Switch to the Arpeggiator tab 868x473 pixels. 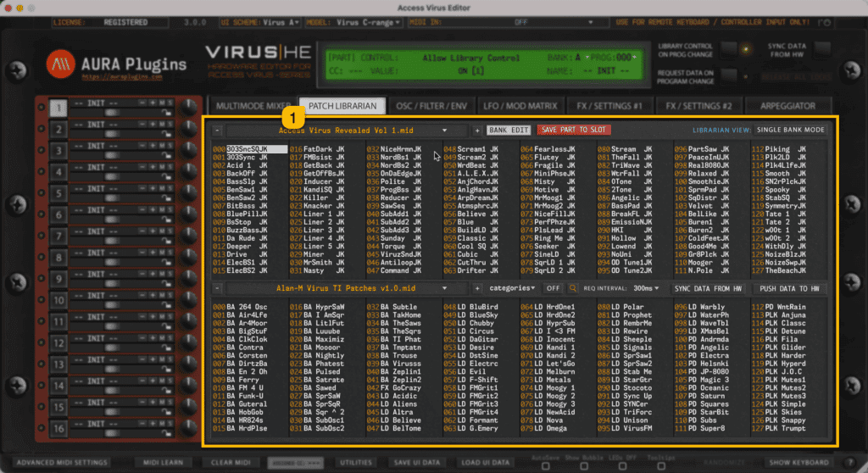787,106
